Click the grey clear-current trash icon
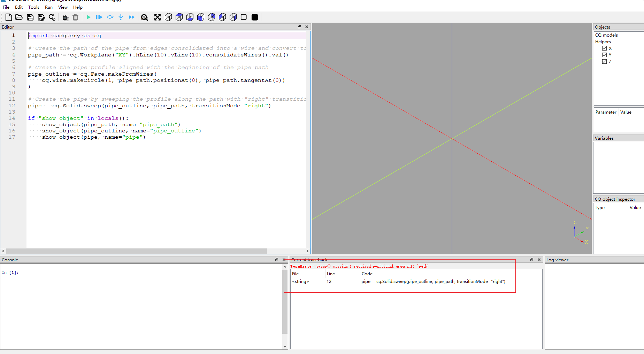Screen dimensions: 644x354 tap(75, 17)
